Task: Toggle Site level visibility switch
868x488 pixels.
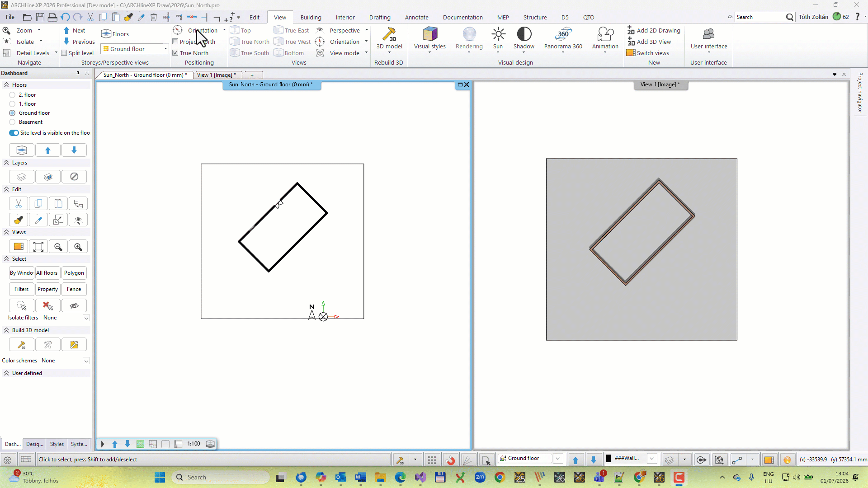Action: tap(14, 133)
